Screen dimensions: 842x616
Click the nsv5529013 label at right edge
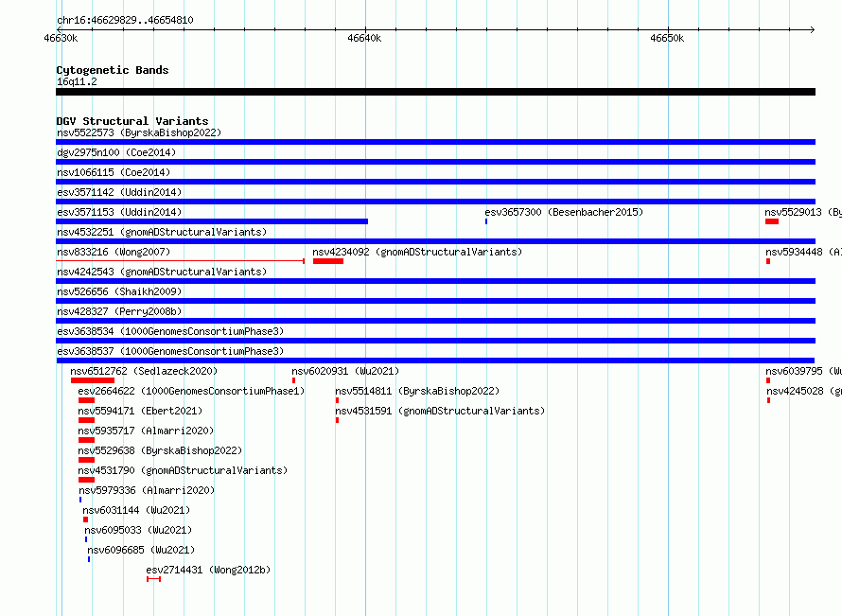pyautogui.click(x=803, y=212)
